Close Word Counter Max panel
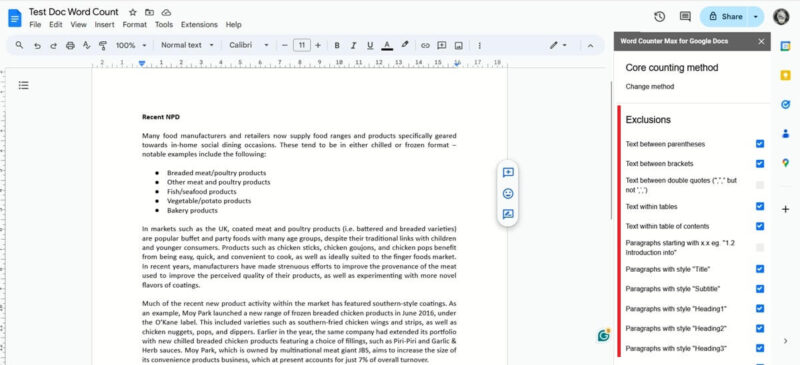Screen dimensions: 800x365 tap(761, 41)
